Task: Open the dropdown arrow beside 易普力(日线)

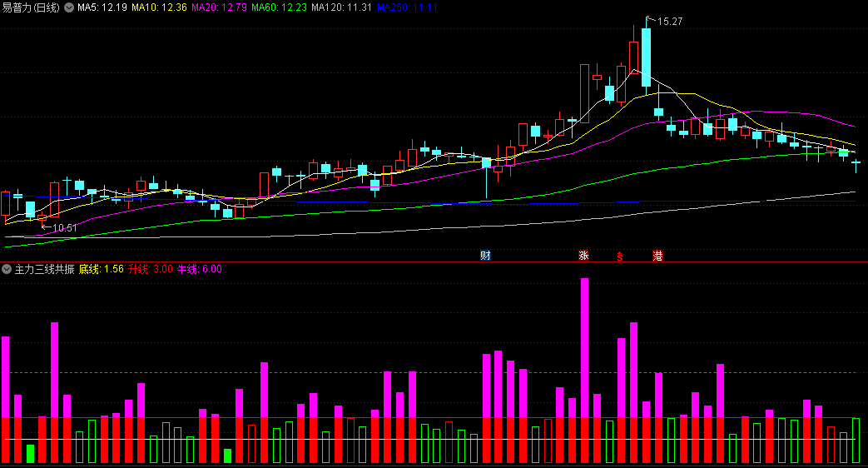Action: [x=69, y=7]
